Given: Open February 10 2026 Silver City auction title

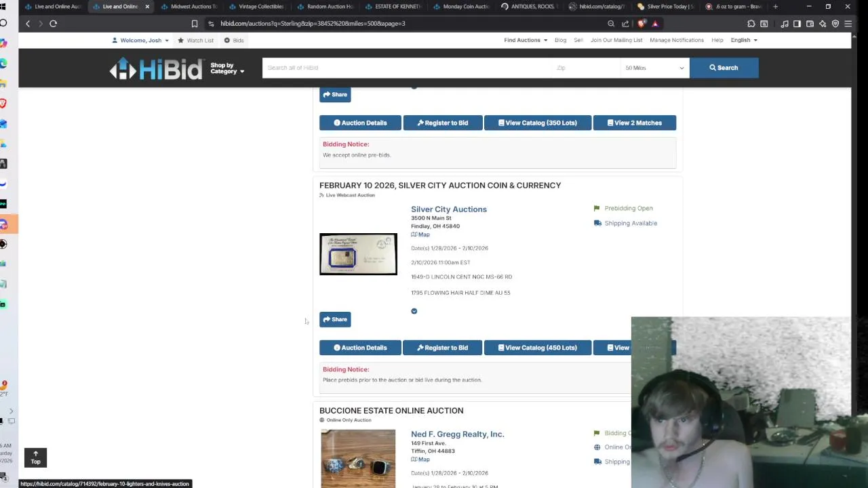Looking at the screenshot, I should (x=440, y=186).
